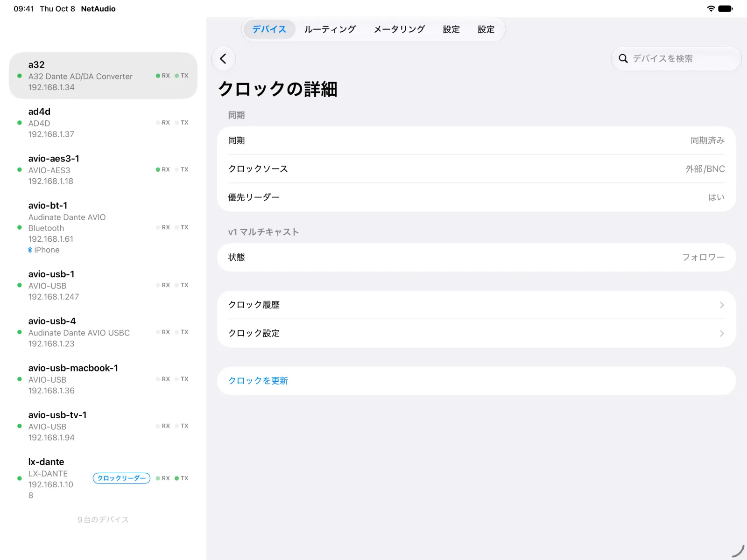Switch to ルーティング tab

tap(330, 29)
